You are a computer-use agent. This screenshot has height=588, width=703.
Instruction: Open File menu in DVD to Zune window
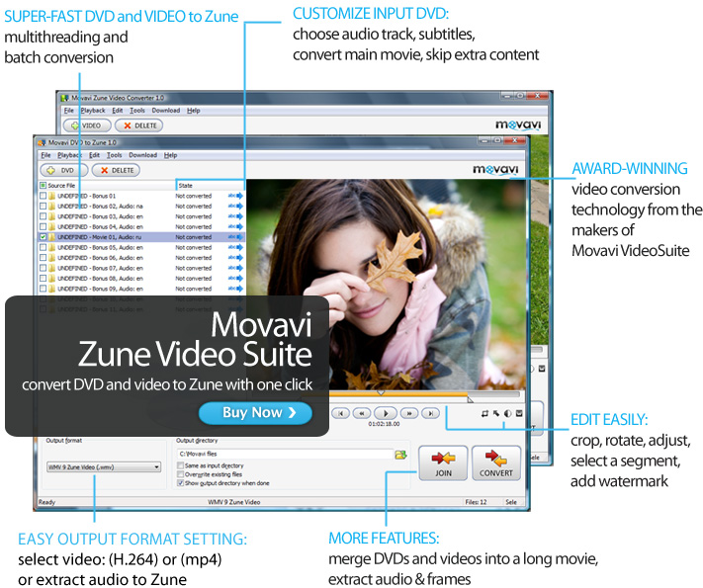pos(45,155)
